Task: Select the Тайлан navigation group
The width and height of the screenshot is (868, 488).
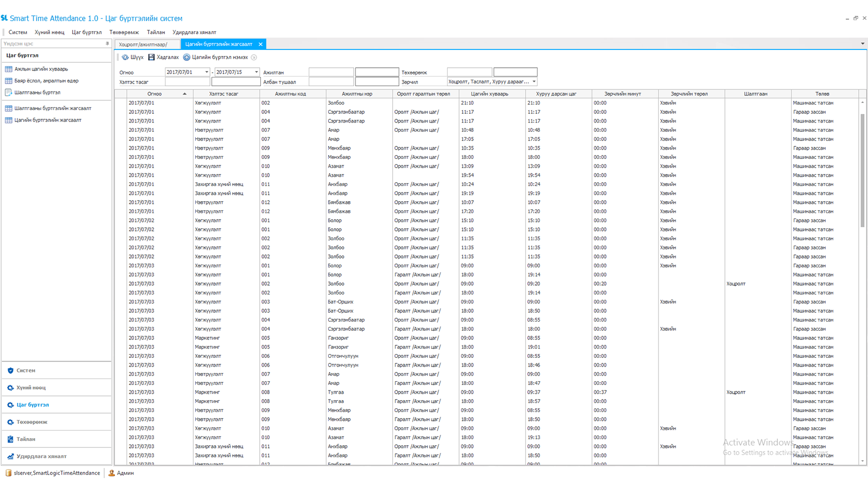Action: point(56,439)
